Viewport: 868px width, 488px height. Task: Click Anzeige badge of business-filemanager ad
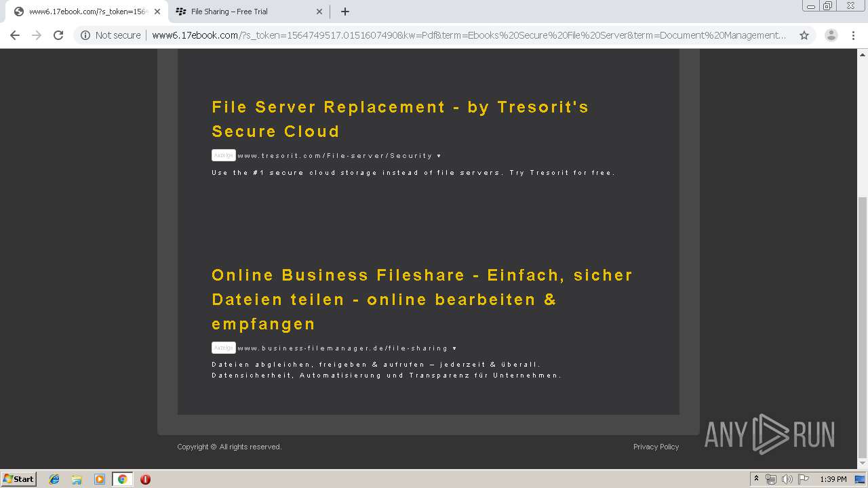[224, 348]
